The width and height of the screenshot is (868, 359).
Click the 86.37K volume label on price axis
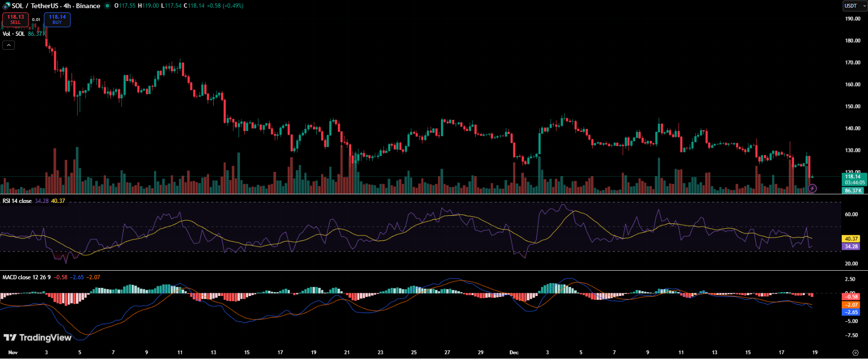point(853,190)
